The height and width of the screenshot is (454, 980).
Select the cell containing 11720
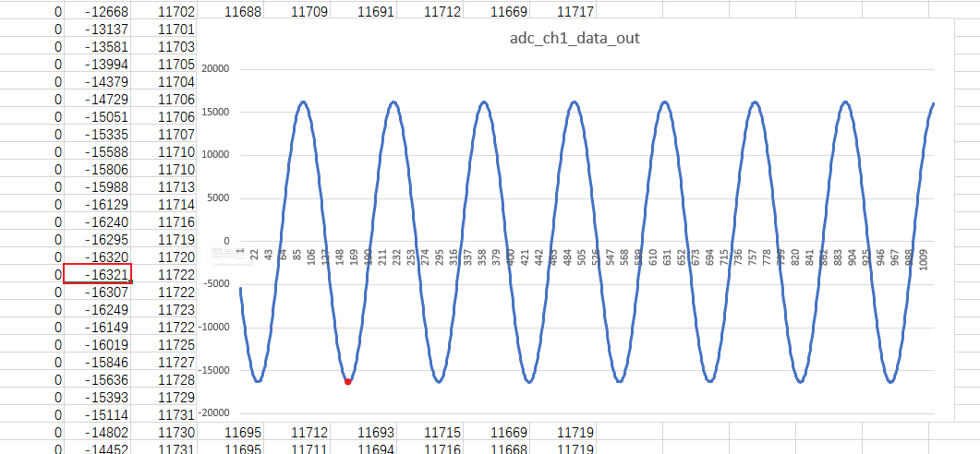(x=164, y=257)
